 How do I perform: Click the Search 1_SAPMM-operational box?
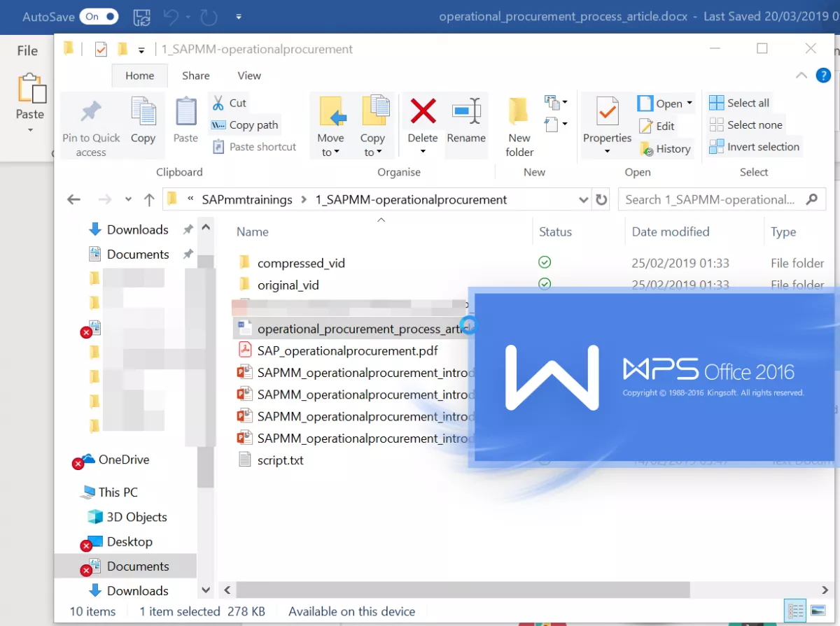[721, 199]
